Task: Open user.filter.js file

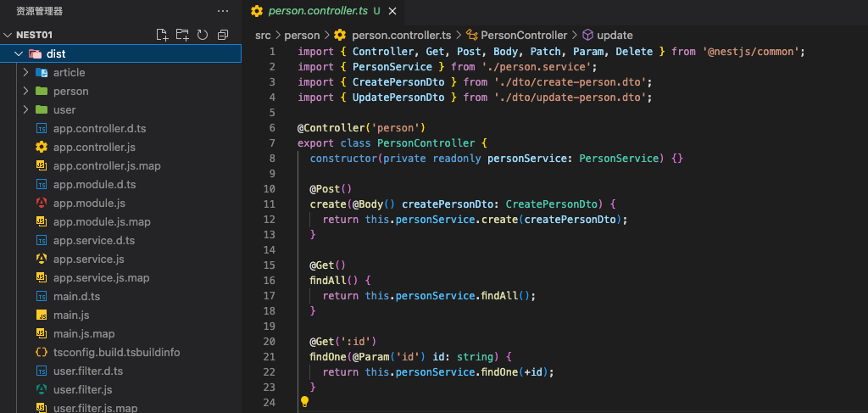Action: click(83, 390)
